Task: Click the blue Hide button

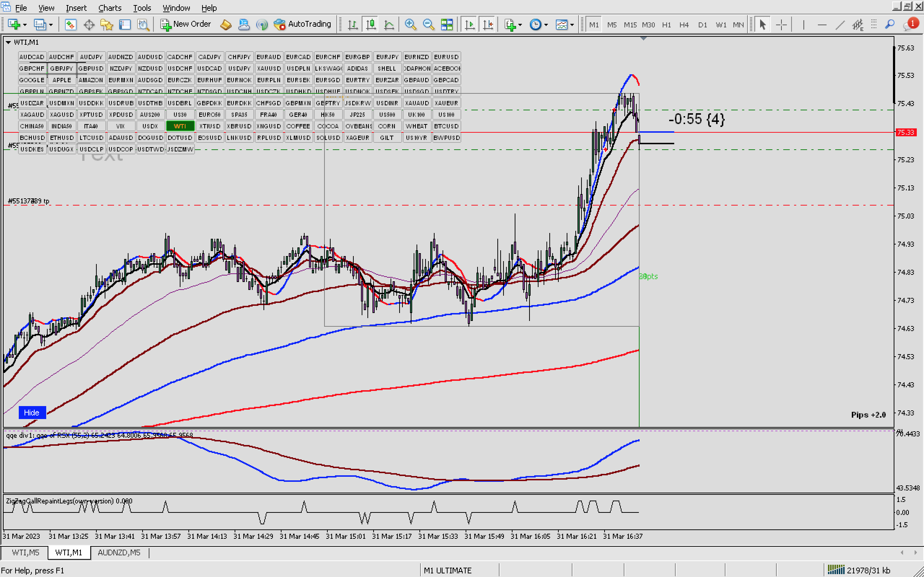Action: (32, 413)
